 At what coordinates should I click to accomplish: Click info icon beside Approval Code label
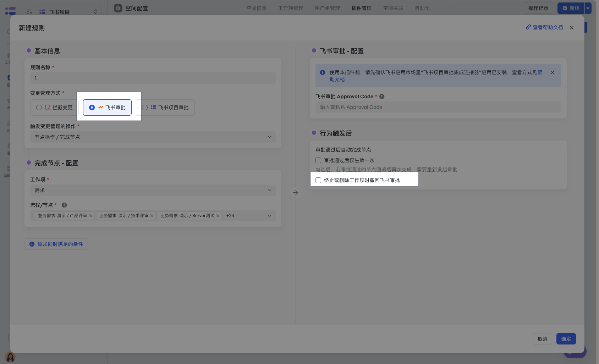click(382, 96)
